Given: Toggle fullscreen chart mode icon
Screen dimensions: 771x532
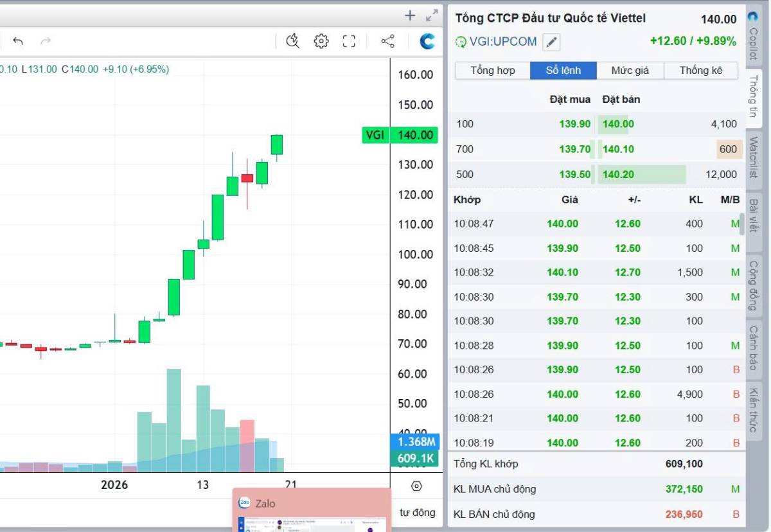Looking at the screenshot, I should (349, 42).
